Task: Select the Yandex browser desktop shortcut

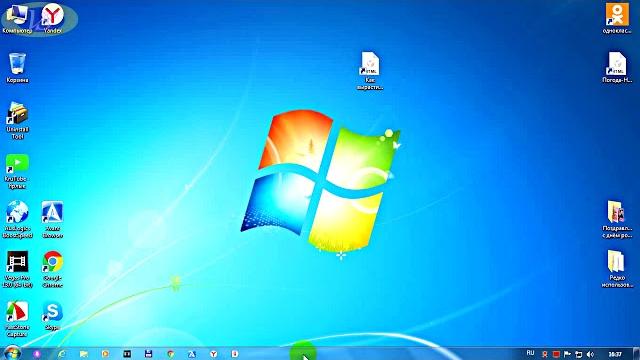Action: tap(53, 18)
